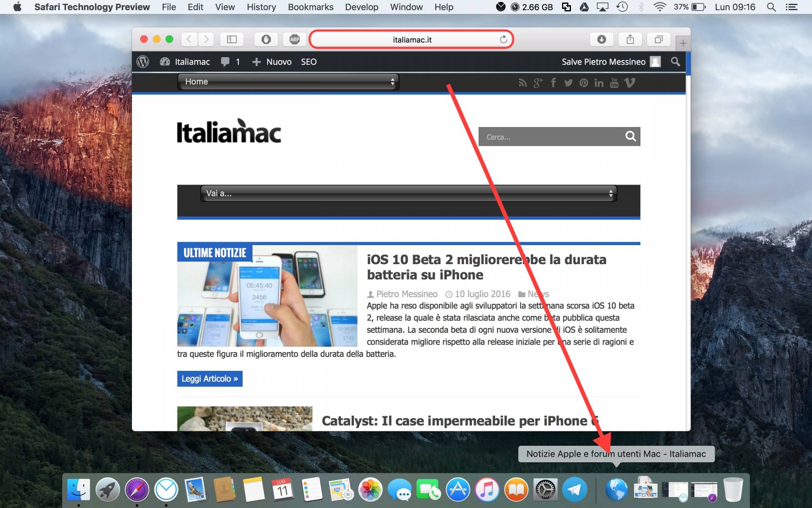Open the Apple menu
Screen dimensions: 812x508
pos(17,7)
